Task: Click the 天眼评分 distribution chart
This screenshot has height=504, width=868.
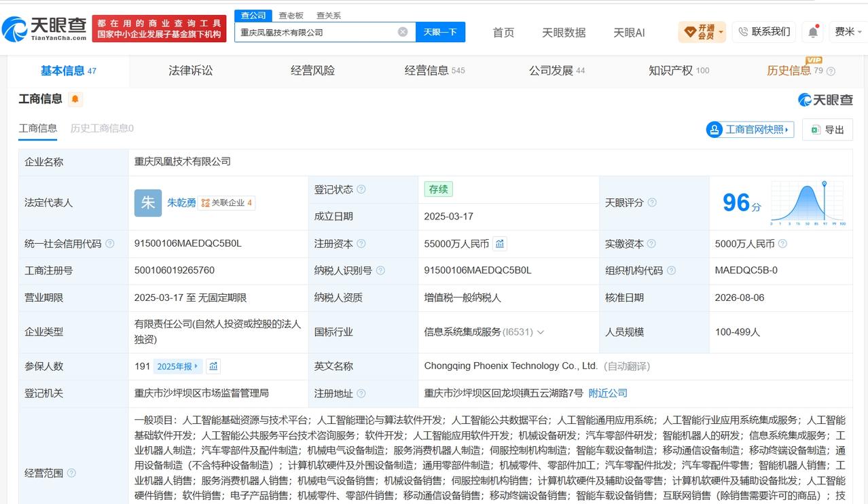Action: 807,203
